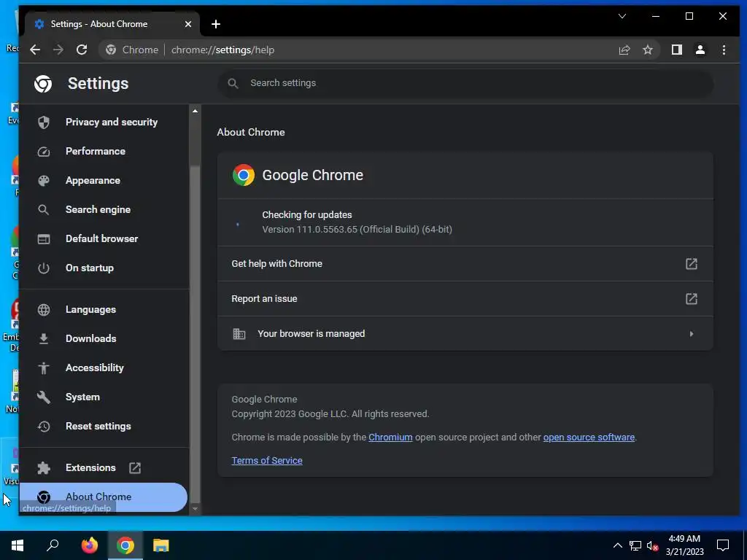Click the network icon in the system tray

(x=635, y=545)
